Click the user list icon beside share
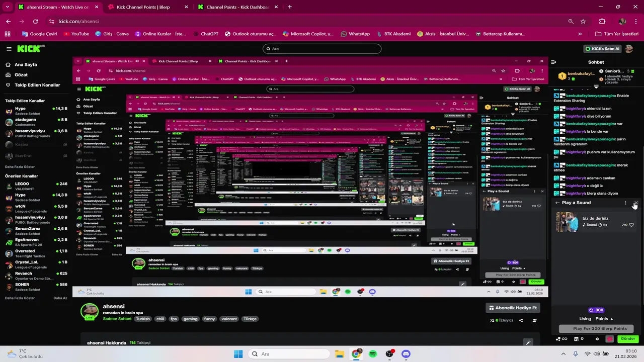The image size is (644, 362). click(x=534, y=320)
